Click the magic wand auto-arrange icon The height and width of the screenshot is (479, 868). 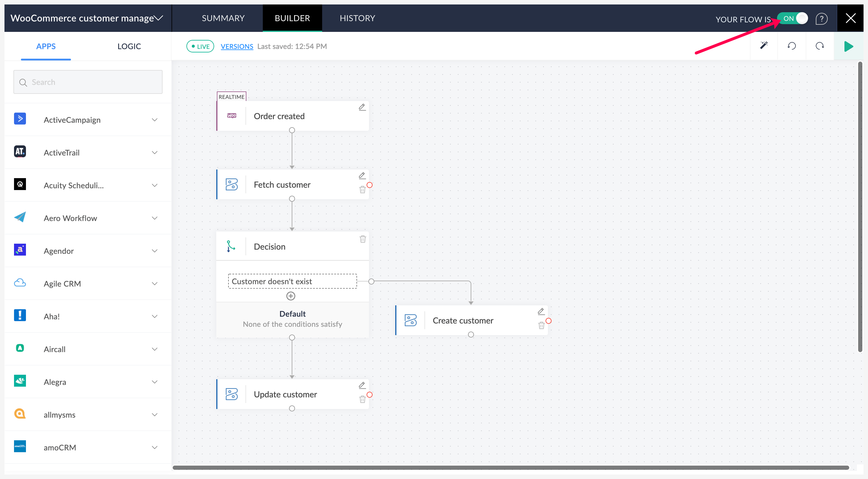click(x=764, y=46)
